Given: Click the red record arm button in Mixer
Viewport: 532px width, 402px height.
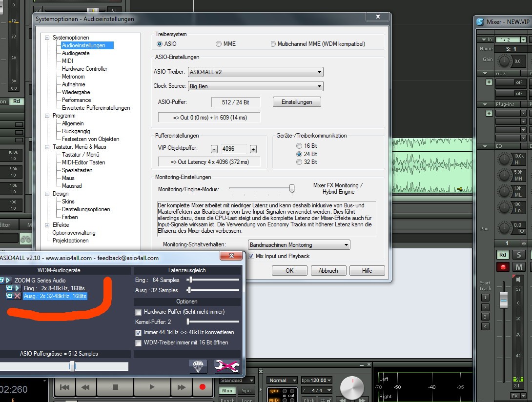Looking at the screenshot, I should [x=503, y=267].
